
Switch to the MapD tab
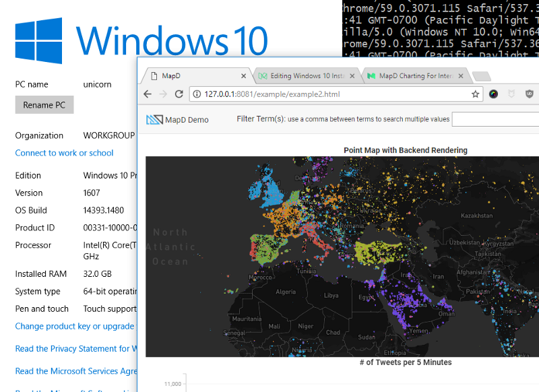click(x=196, y=76)
